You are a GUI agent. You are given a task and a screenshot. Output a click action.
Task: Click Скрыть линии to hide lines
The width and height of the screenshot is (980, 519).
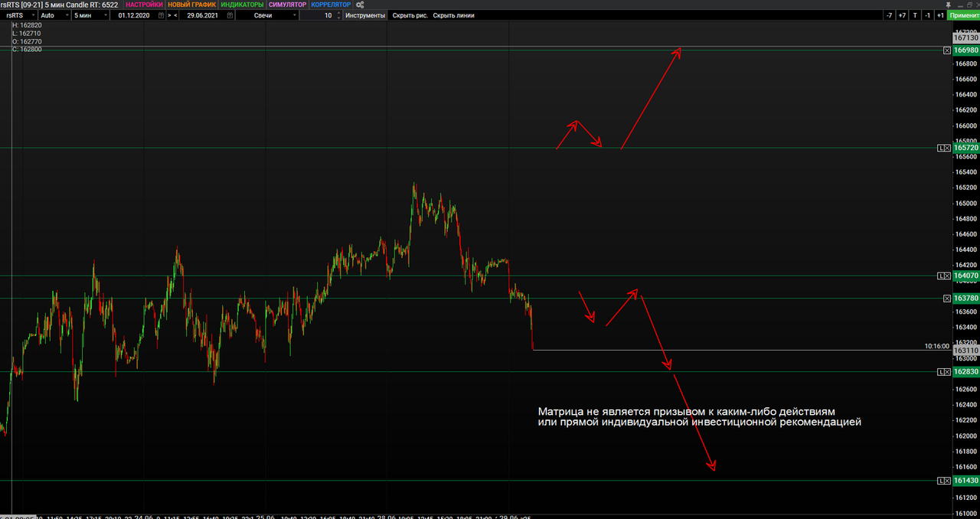[x=453, y=15]
